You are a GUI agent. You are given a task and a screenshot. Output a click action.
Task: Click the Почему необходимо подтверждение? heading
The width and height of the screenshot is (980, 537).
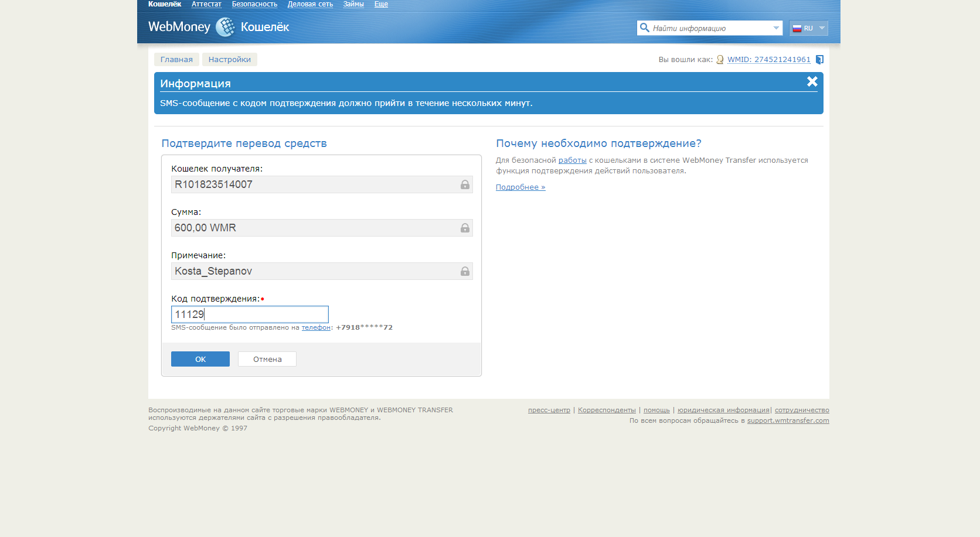coord(598,143)
